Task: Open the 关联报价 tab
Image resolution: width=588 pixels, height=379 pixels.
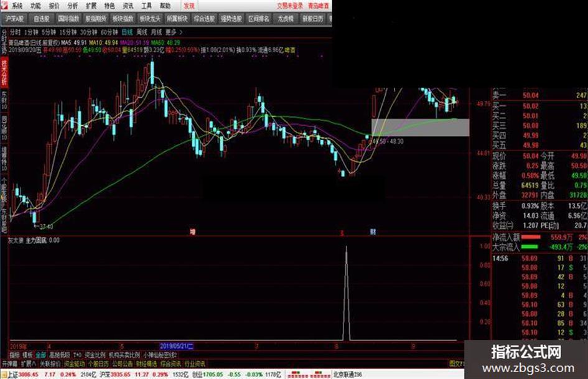Action: [x=50, y=363]
